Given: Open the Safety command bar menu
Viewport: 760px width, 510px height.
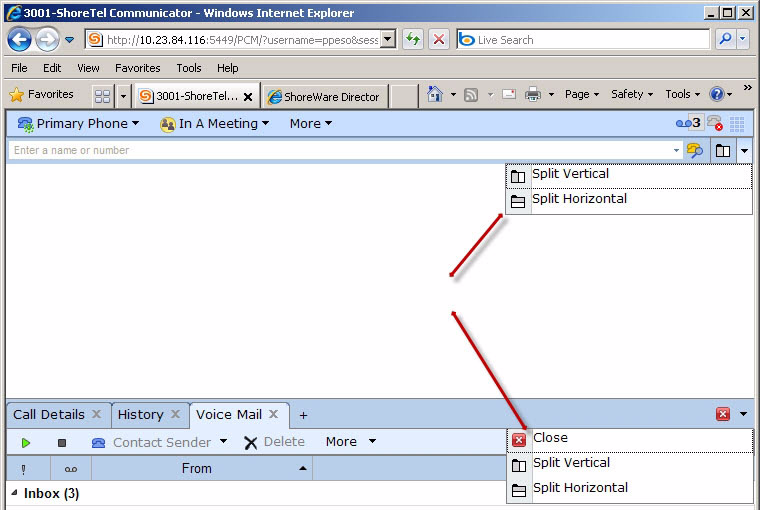Looking at the screenshot, I should (x=632, y=94).
